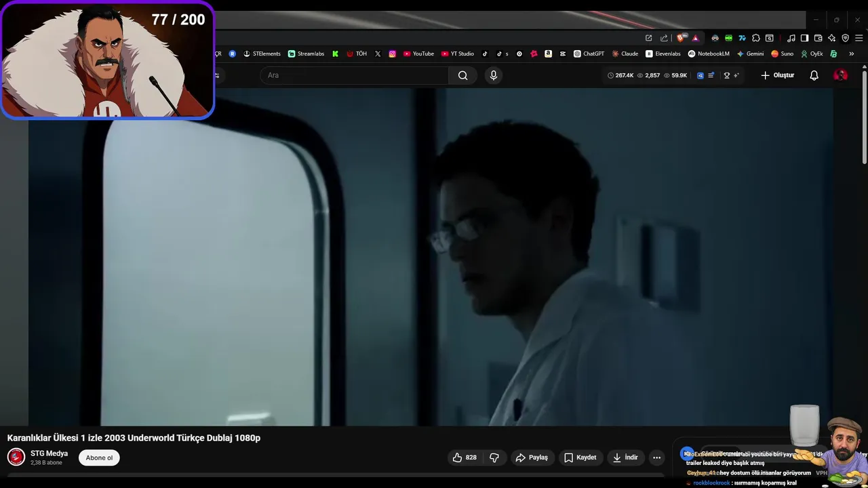Open the Suno bookmark

tap(782, 54)
